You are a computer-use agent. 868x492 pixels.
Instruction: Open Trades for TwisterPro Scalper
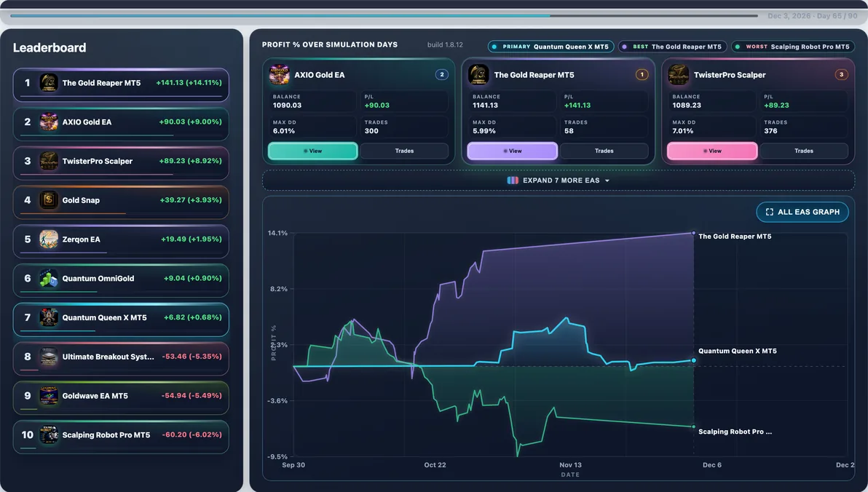click(x=805, y=151)
